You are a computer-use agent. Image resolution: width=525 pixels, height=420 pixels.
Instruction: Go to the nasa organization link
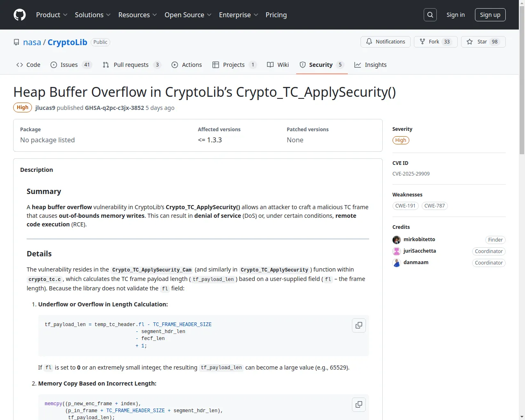(32, 42)
